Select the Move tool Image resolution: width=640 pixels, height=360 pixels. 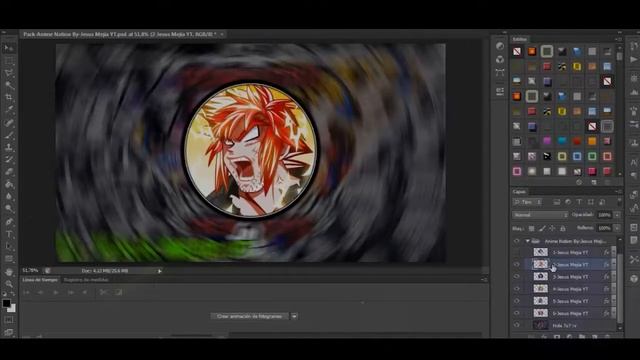(9, 48)
